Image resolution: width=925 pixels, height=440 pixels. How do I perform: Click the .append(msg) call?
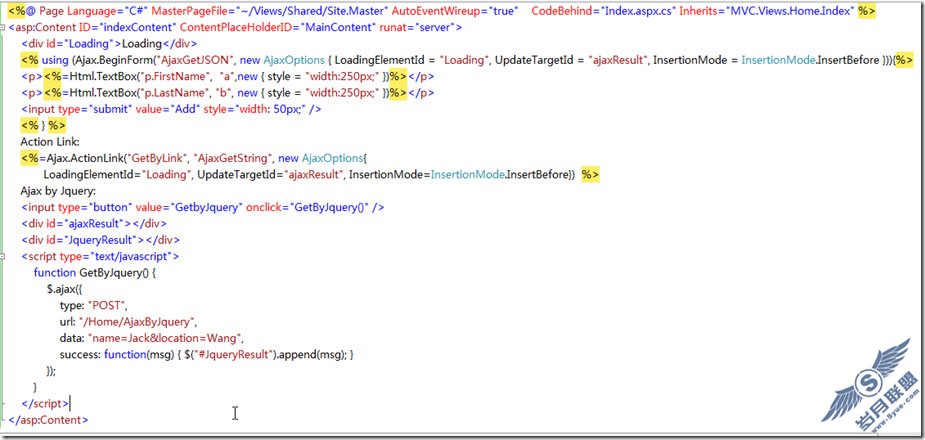(310, 354)
